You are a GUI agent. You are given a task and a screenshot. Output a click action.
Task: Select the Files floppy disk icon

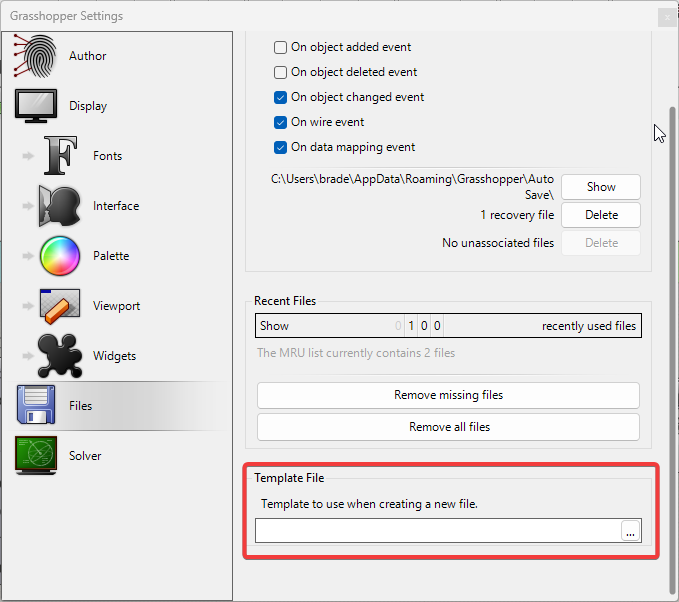36,405
